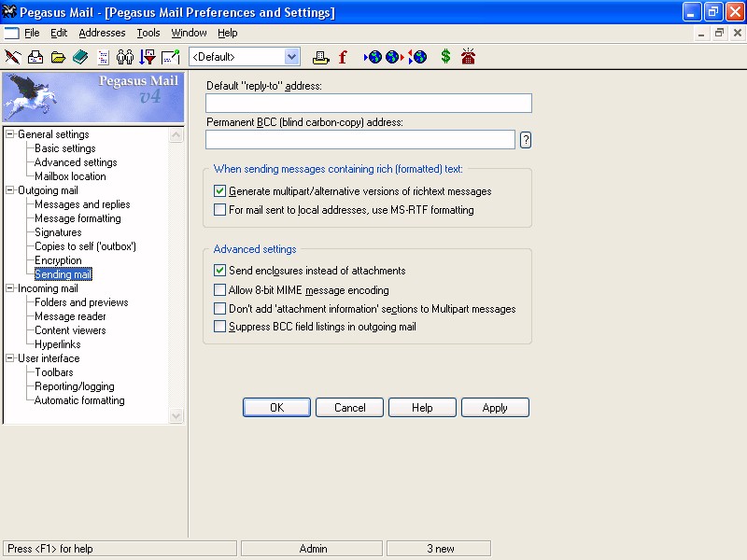Check Suppress BCC field listings option
This screenshot has height=560, width=747.
tap(219, 326)
